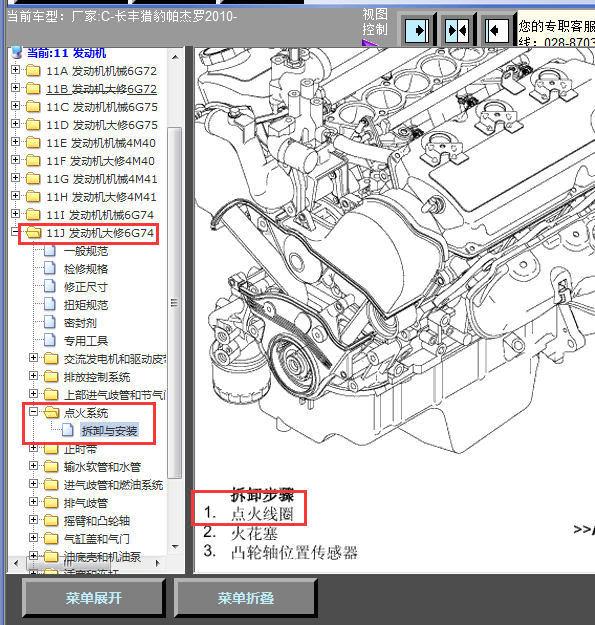Collapse the 11J 发动机大修6G74 node
The width and height of the screenshot is (595, 625).
pyautogui.click(x=15, y=231)
